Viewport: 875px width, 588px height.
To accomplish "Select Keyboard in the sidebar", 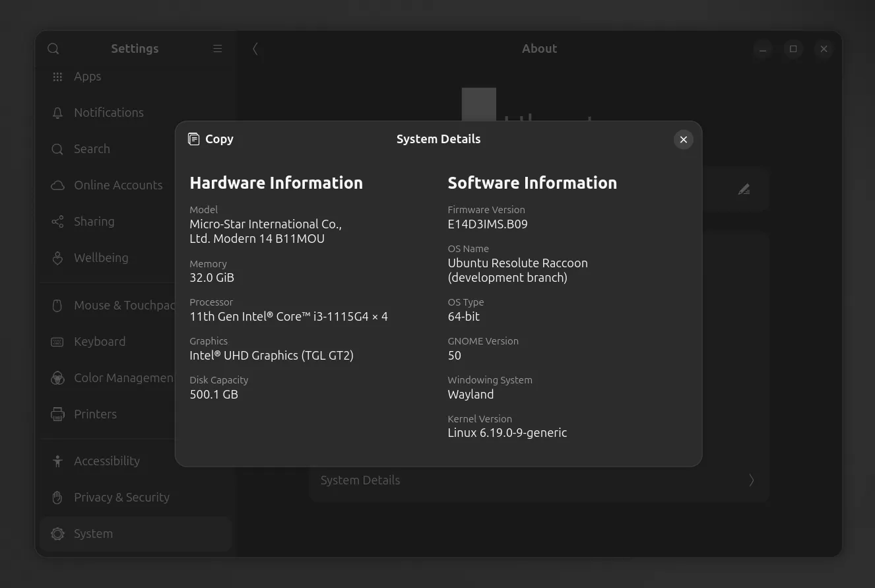I will point(135,342).
